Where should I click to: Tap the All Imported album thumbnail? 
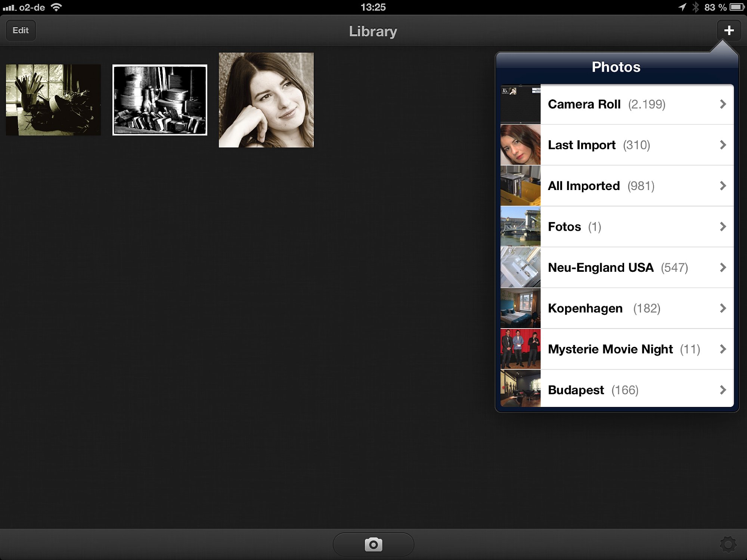520,186
